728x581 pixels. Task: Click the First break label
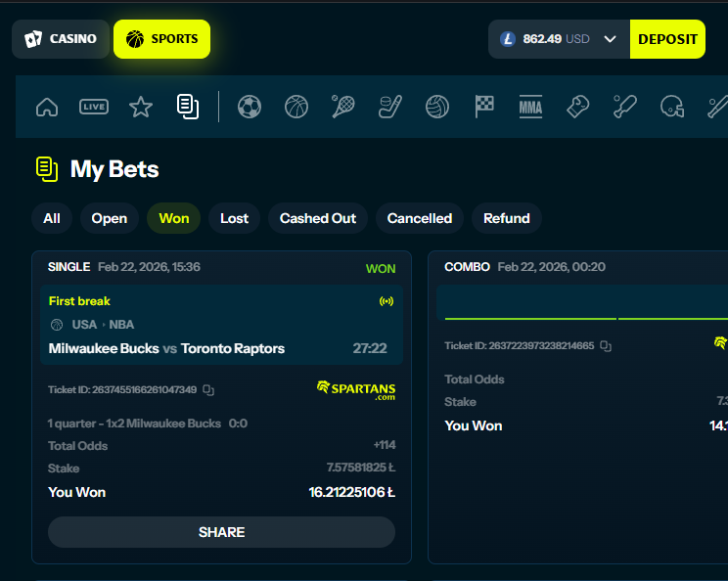tap(79, 301)
